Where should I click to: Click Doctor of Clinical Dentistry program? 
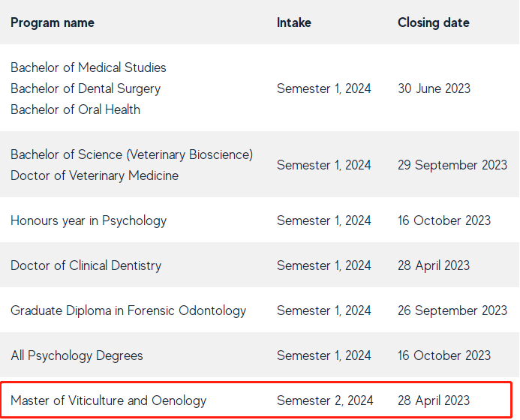86,265
